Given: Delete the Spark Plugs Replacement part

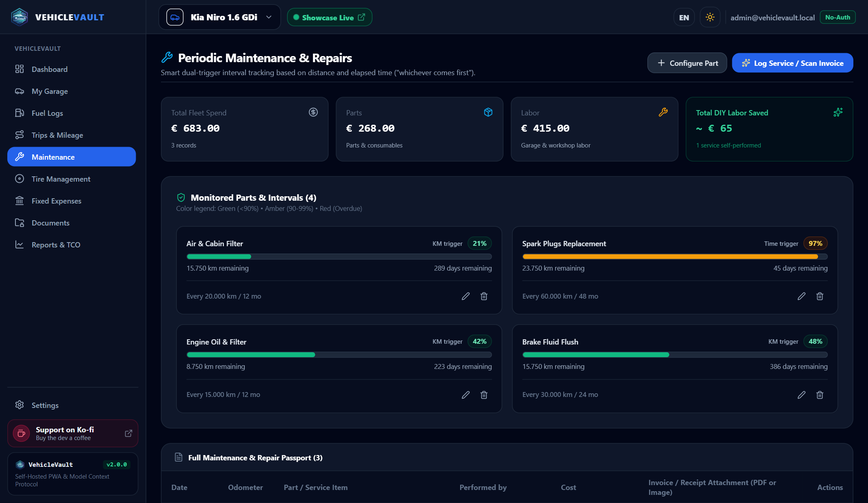Looking at the screenshot, I should (x=820, y=296).
